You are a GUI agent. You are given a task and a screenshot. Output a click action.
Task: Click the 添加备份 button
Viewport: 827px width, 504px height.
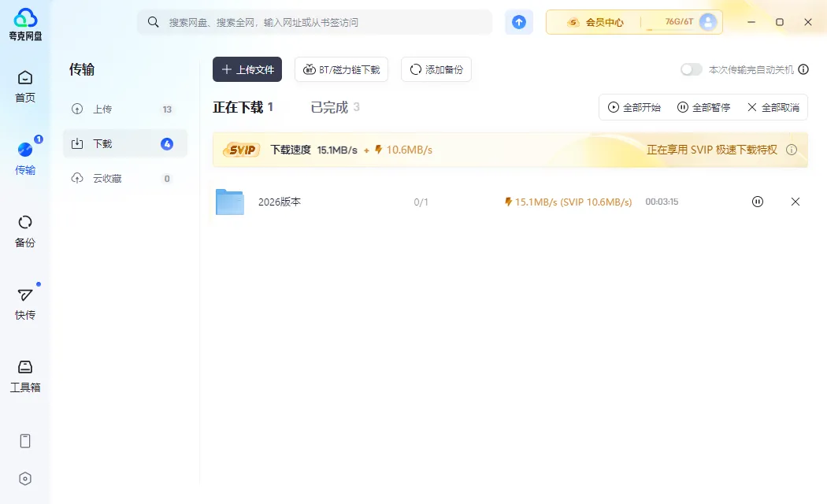click(436, 69)
